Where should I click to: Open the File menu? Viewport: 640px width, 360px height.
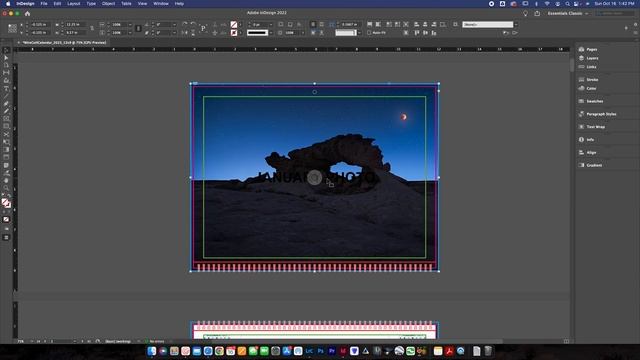pos(44,4)
